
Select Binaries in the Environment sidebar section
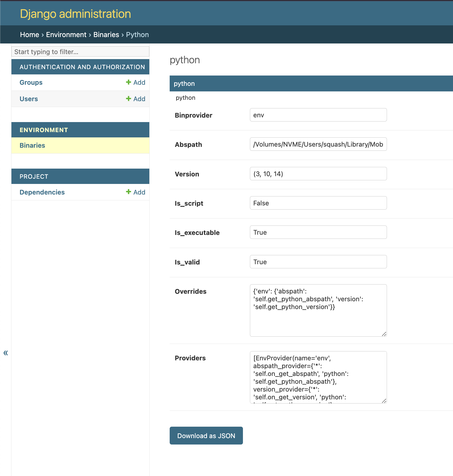click(x=32, y=145)
